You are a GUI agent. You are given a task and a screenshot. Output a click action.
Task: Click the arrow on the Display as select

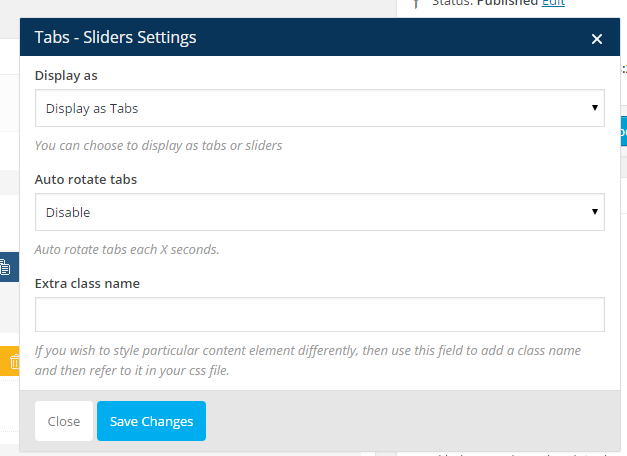pyautogui.click(x=595, y=108)
